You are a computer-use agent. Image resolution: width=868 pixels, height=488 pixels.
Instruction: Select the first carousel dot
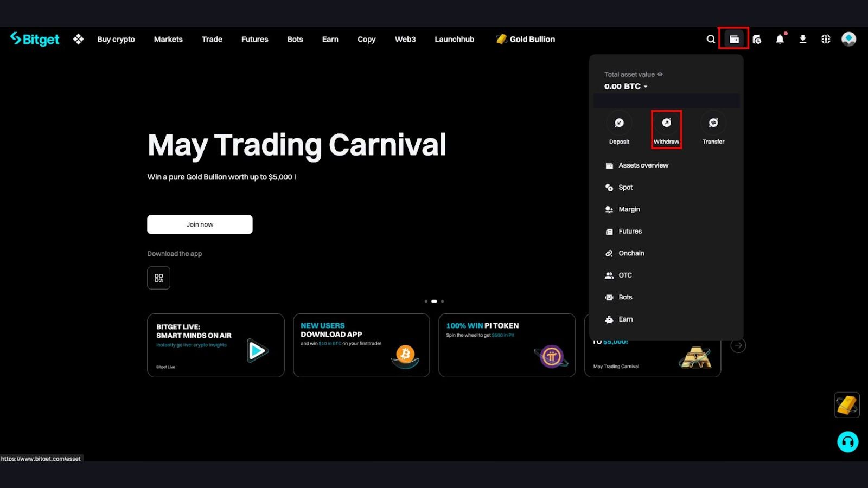click(x=426, y=301)
